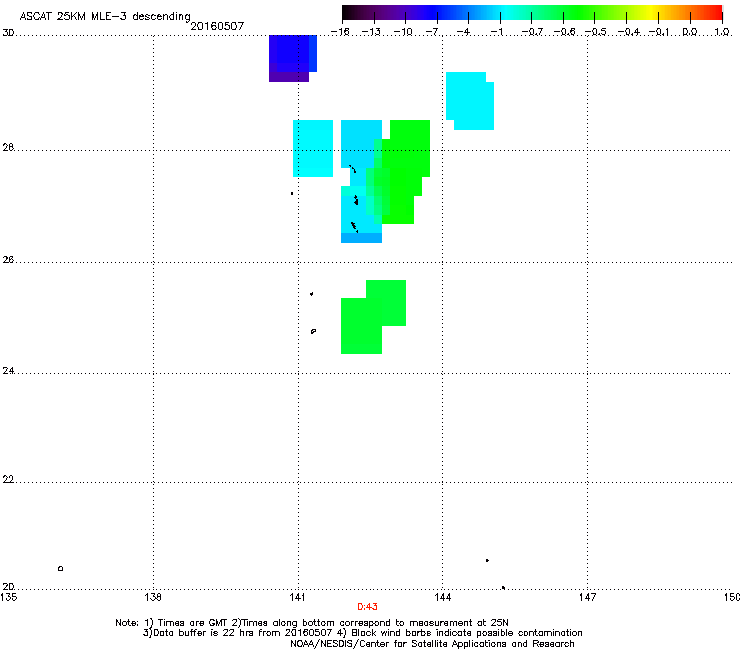The width and height of the screenshot is (740, 650).
Task: Click the latitude label 30
Action: pos(8,33)
